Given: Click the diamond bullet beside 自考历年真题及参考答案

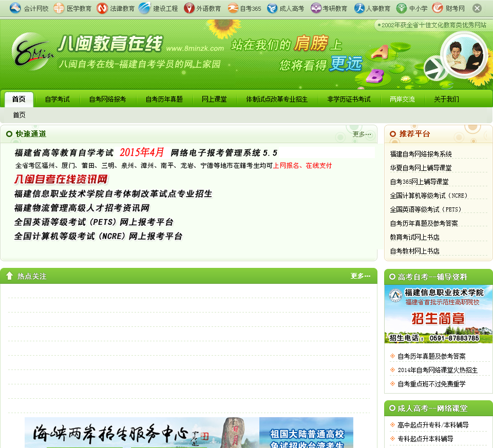Looking at the screenshot, I should (x=392, y=356).
